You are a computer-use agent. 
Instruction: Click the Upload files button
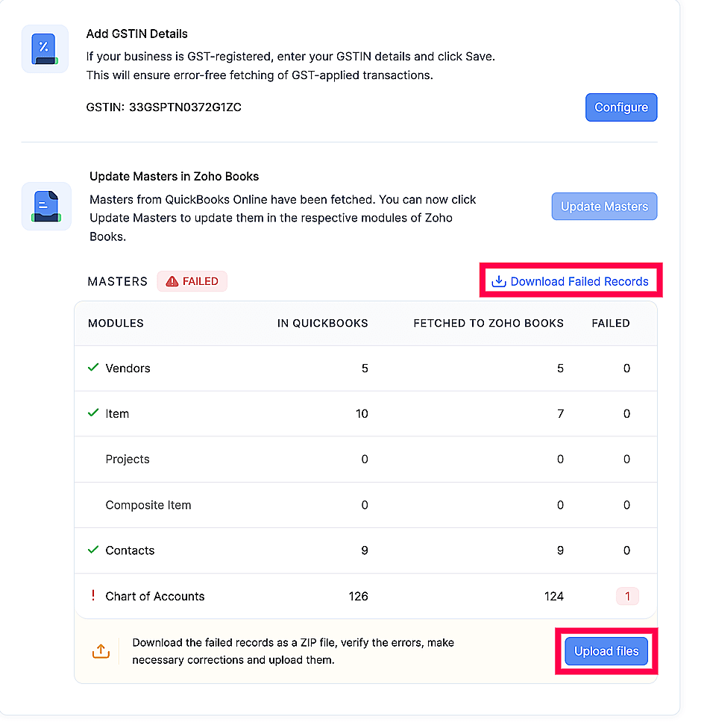[606, 651]
